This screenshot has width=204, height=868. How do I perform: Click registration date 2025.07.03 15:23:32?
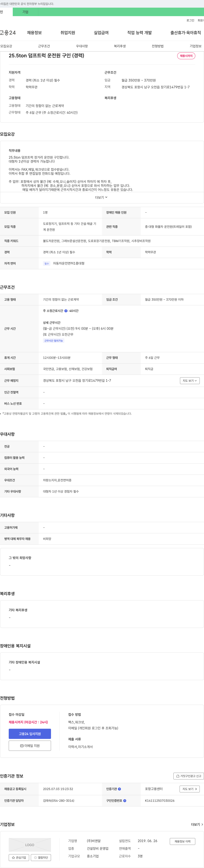point(58,789)
